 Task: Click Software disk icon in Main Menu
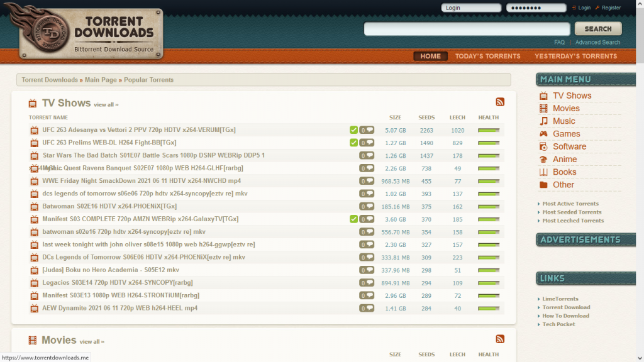coord(543,146)
